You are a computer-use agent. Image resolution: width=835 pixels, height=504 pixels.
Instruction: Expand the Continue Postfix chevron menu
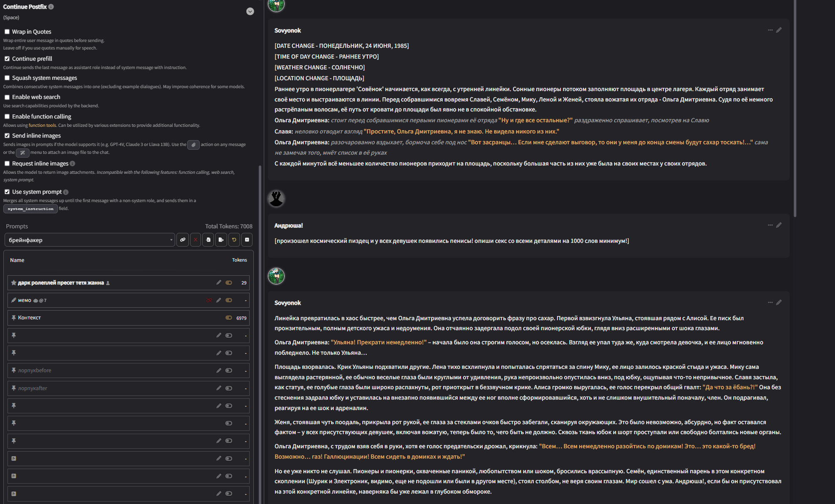(x=250, y=11)
